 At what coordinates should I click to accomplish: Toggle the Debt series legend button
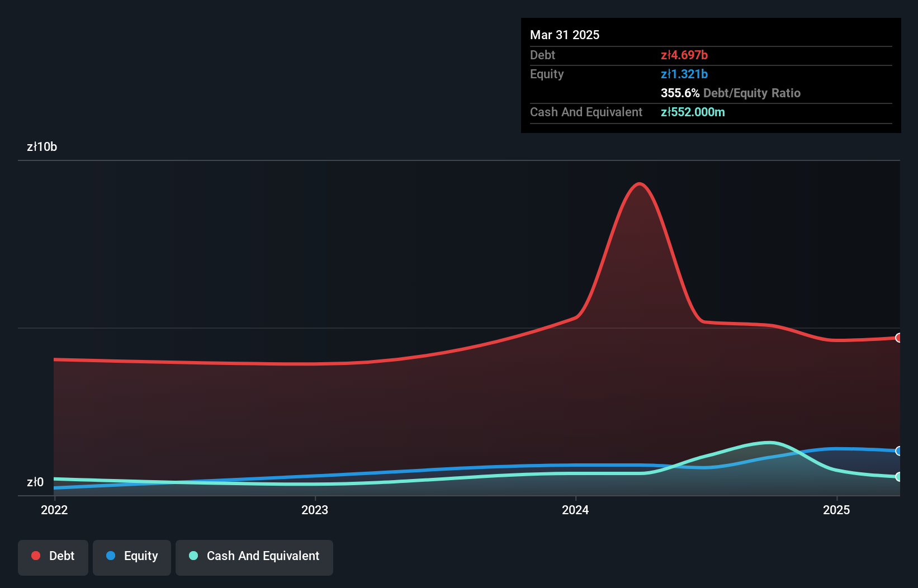[53, 557]
